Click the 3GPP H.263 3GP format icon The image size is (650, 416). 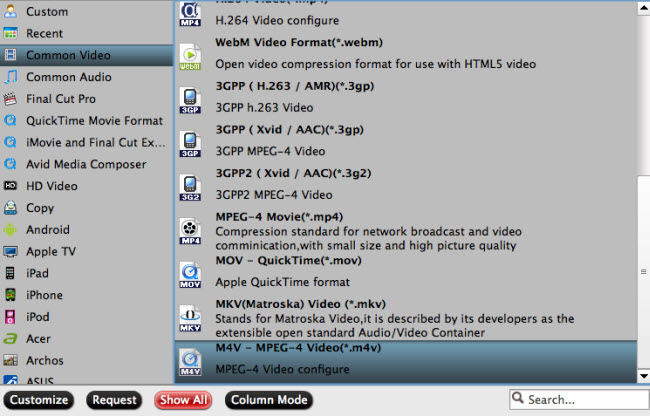[x=190, y=101]
